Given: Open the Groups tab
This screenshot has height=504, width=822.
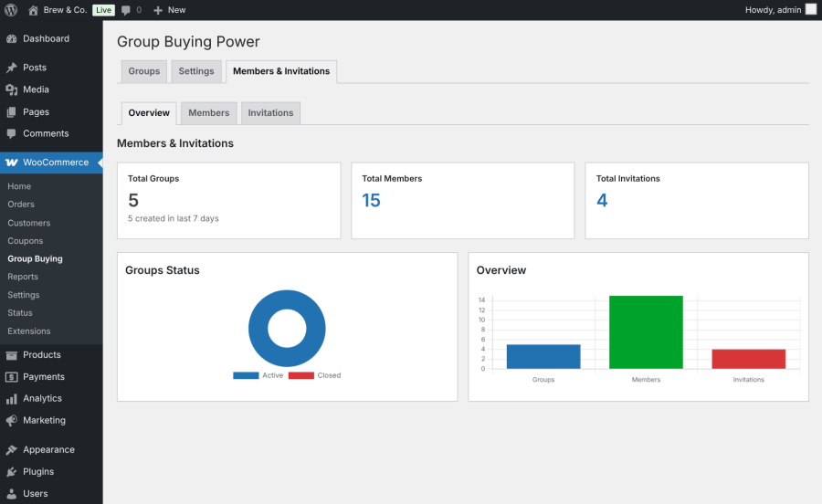Looking at the screenshot, I should click(x=144, y=71).
